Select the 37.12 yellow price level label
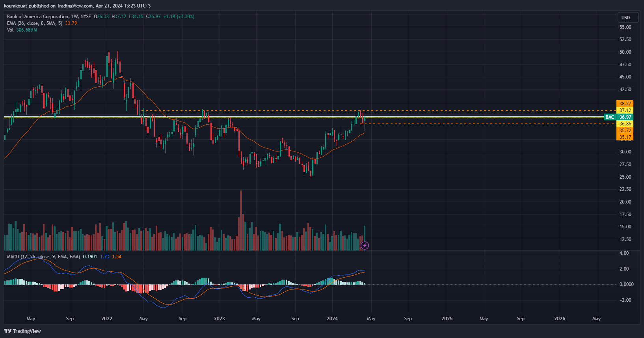644x338 pixels. point(625,110)
